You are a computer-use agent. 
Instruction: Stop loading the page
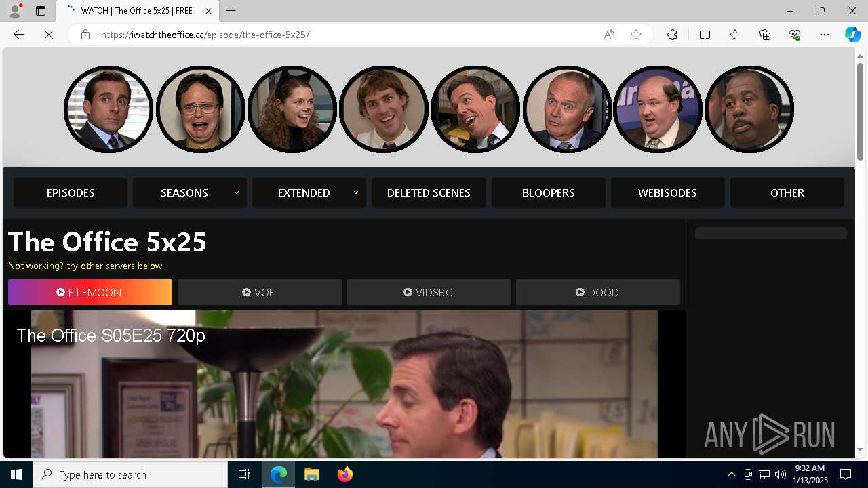coord(49,35)
